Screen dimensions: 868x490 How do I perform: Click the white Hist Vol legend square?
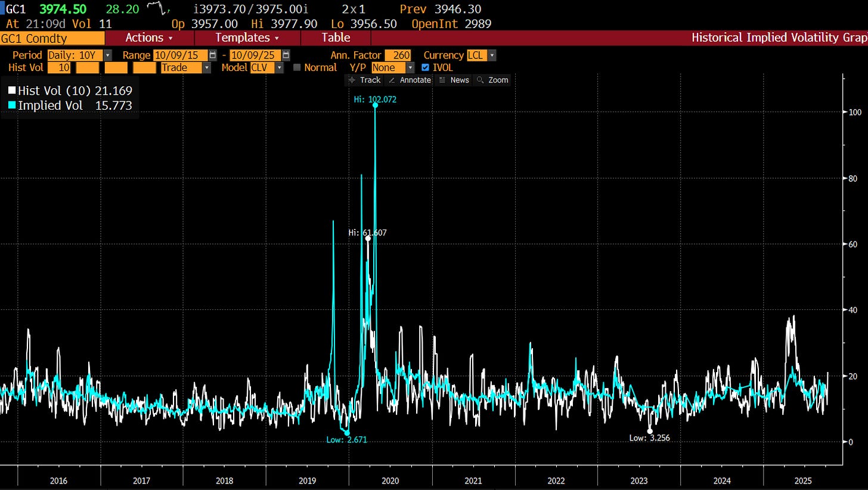coord(12,91)
